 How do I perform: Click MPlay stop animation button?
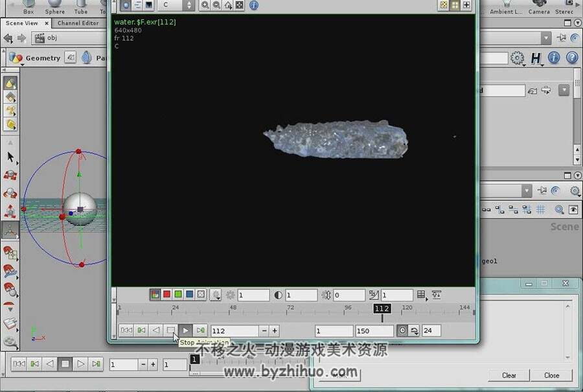tap(170, 330)
